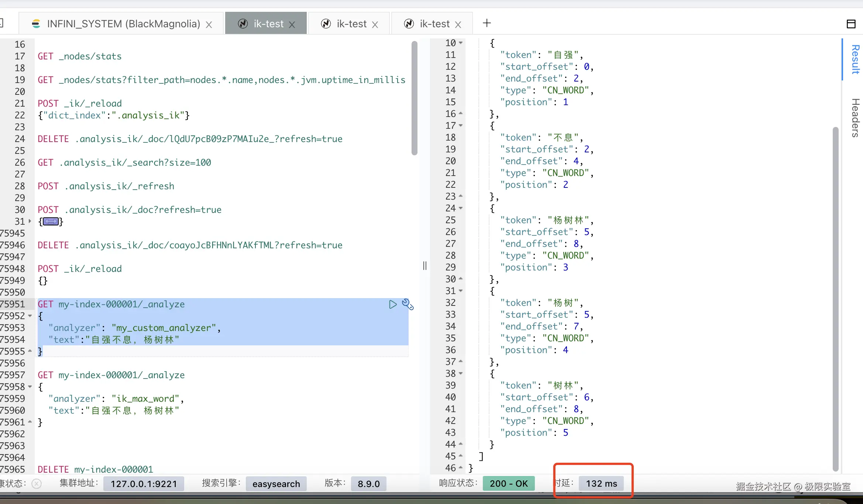Switch to the INFINI_SYSTEM (BlackMagnolia) tab

[123, 24]
